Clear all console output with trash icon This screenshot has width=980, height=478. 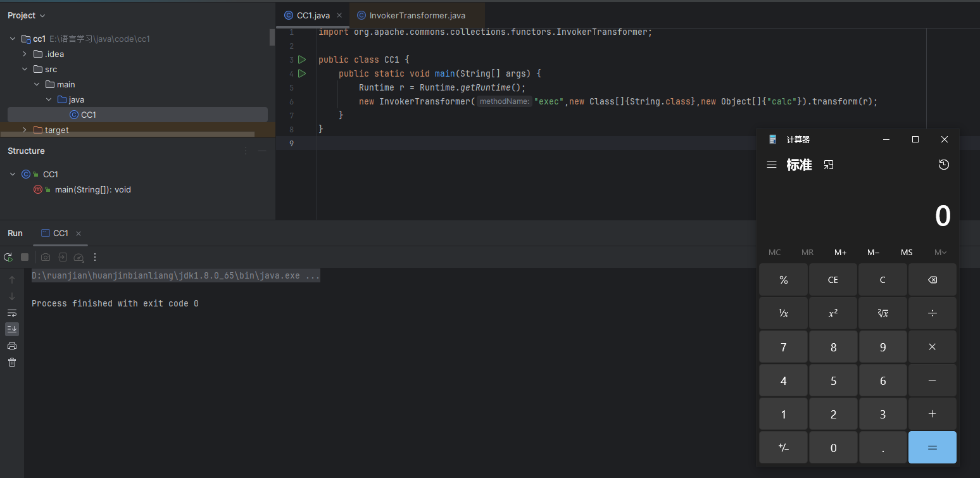point(12,362)
